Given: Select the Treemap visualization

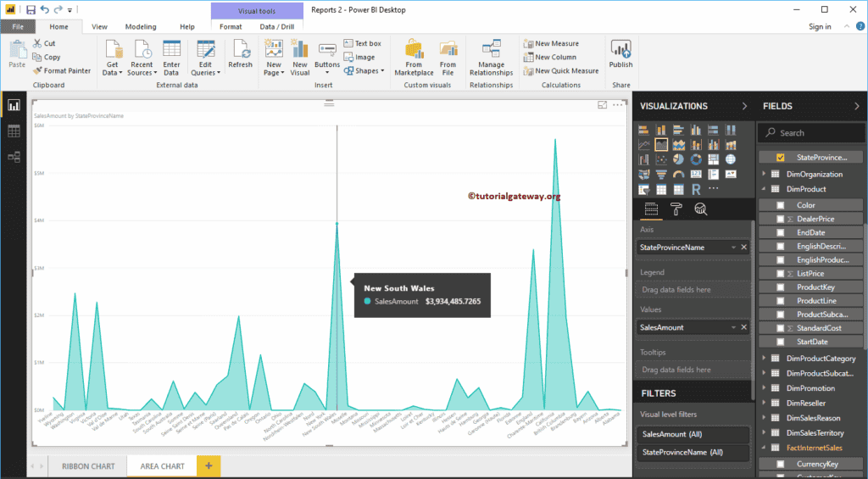Looking at the screenshot, I should point(714,159).
